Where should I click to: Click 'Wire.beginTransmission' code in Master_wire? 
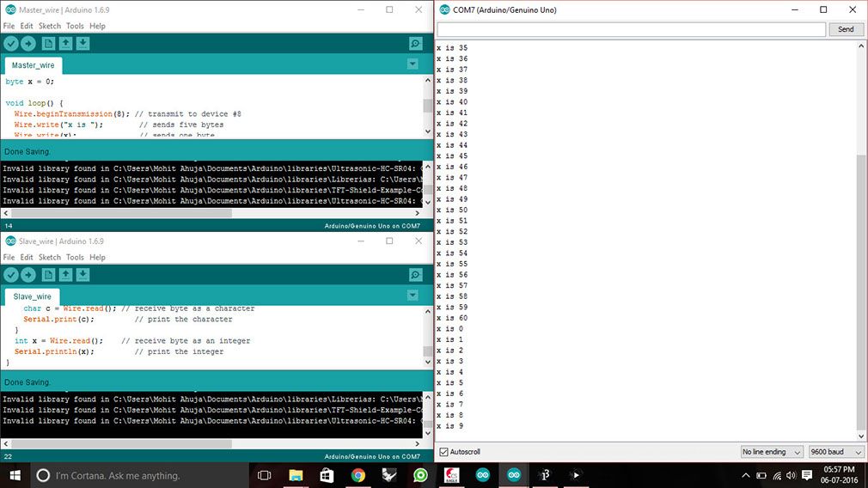coord(64,114)
